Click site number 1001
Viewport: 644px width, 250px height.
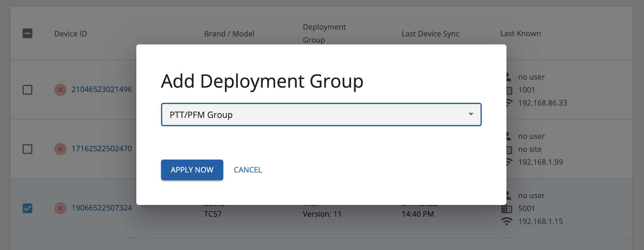pyautogui.click(x=526, y=90)
